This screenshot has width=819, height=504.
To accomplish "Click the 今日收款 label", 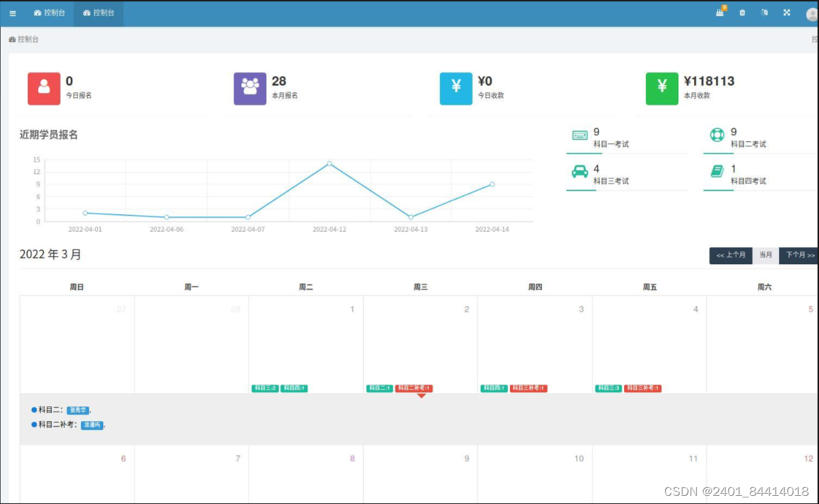I will point(491,96).
